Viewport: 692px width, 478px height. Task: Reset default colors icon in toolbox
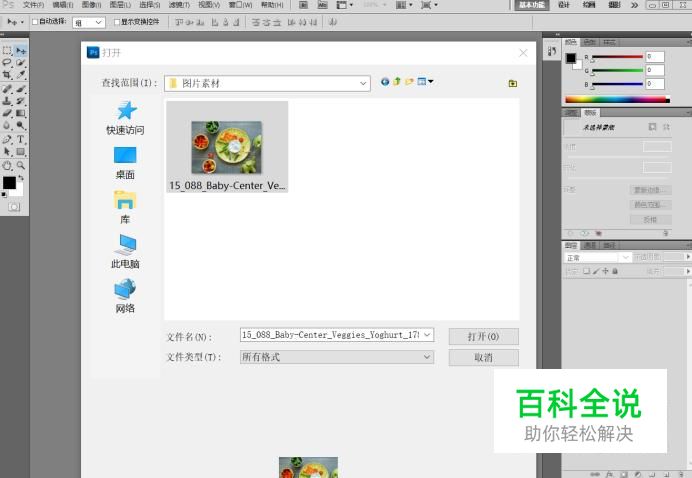pos(4,194)
